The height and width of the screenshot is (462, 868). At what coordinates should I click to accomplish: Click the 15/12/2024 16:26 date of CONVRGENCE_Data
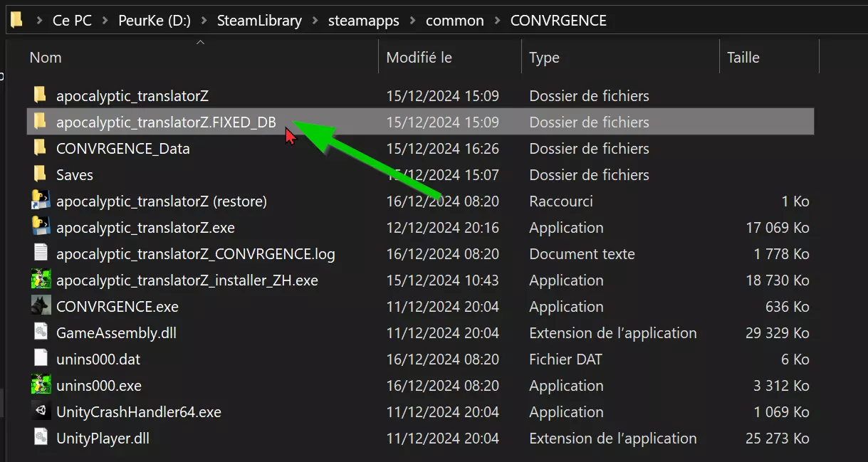click(x=443, y=148)
